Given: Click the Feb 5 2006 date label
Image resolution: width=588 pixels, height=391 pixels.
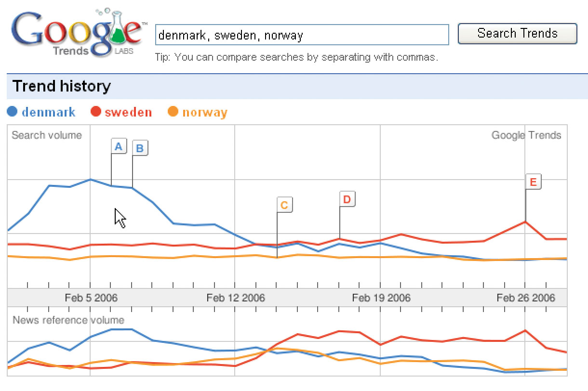Looking at the screenshot, I should point(91,298).
